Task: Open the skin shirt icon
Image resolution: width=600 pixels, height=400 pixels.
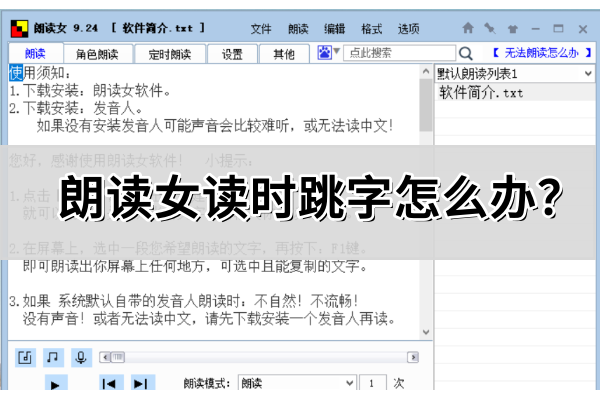Action: [x=513, y=29]
